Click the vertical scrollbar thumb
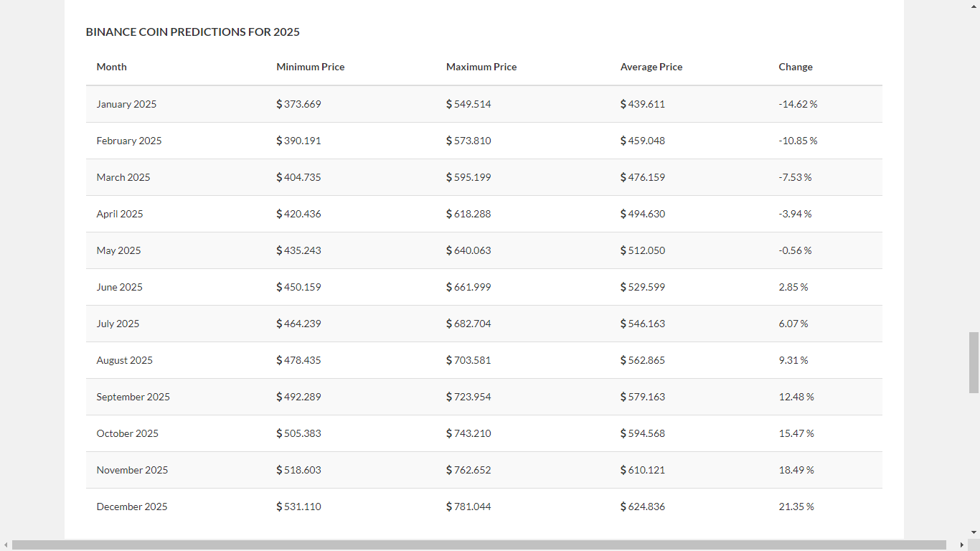This screenshot has height=551, width=980. pyautogui.click(x=974, y=362)
